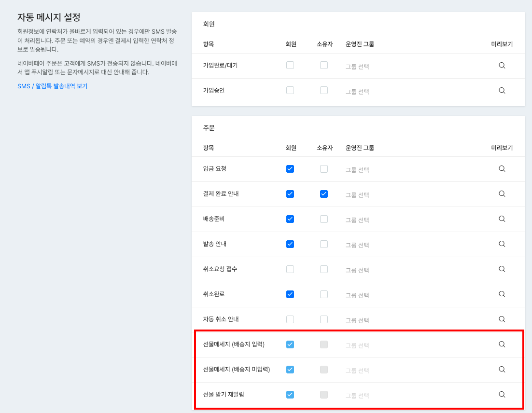The height and width of the screenshot is (413, 532).
Task: Open preview for 취소완료 message
Action: pos(502,294)
